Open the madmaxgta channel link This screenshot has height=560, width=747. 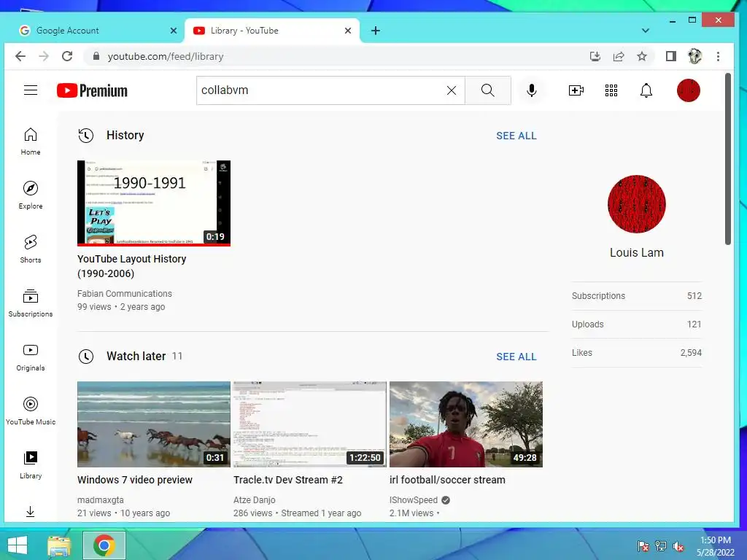(101, 500)
